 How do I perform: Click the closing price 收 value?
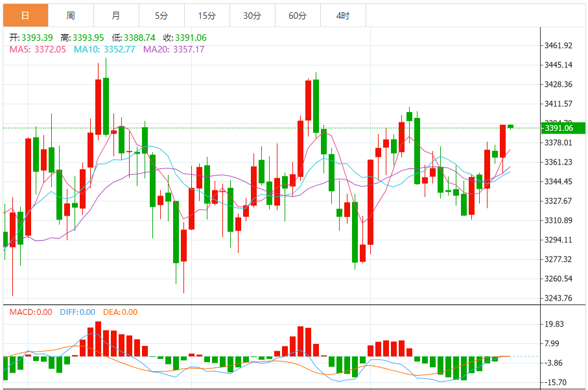191,38
